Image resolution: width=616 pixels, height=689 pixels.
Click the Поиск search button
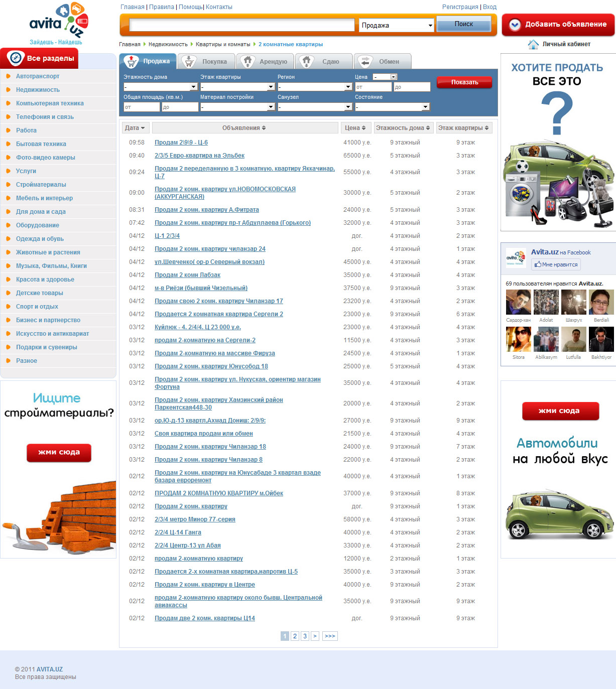(464, 24)
